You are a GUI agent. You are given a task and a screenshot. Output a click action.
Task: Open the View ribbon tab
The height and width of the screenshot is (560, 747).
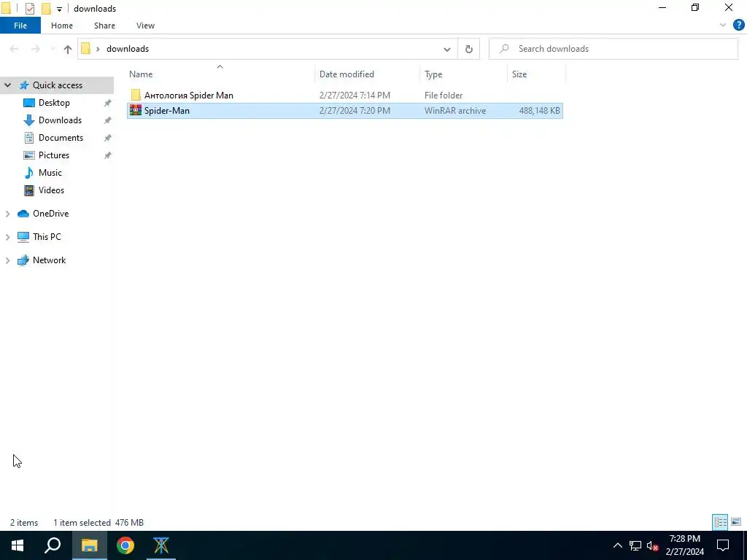(145, 26)
